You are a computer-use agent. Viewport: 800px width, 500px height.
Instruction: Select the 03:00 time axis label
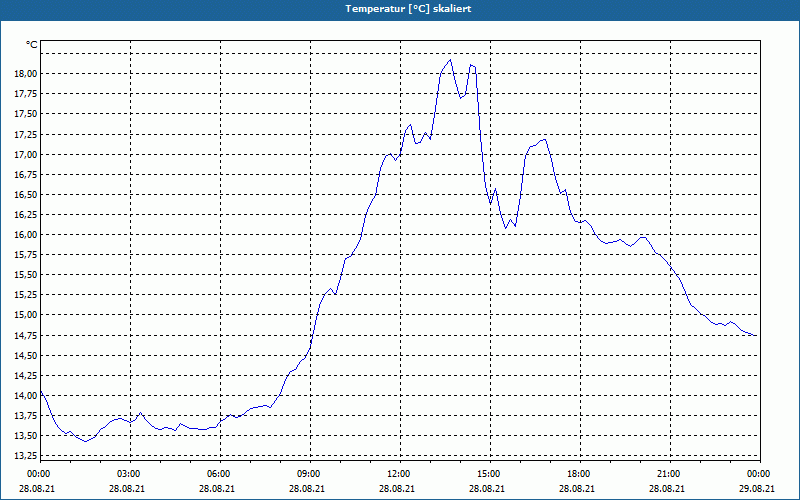(x=130, y=474)
